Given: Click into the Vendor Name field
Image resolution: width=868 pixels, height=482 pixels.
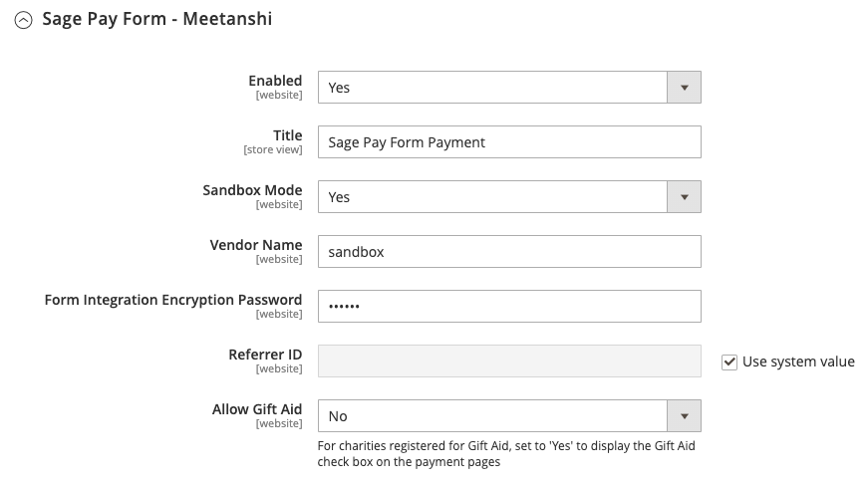Looking at the screenshot, I should point(509,252).
